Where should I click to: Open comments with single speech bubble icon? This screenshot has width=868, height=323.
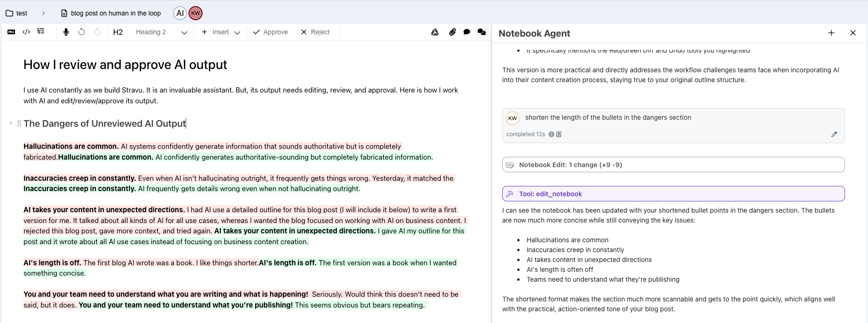[467, 32]
